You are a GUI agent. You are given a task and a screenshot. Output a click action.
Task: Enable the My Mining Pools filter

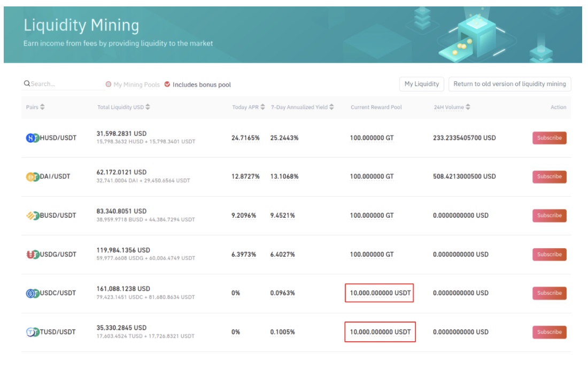click(x=109, y=85)
